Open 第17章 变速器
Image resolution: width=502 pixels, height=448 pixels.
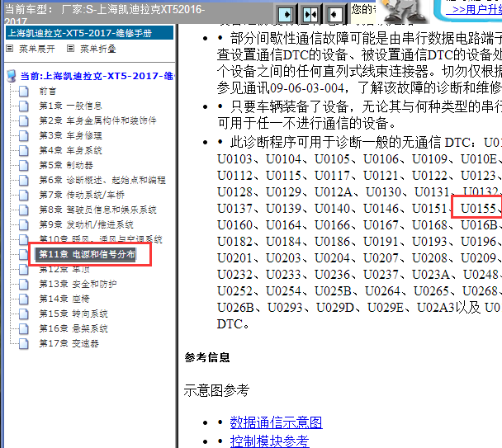coord(69,343)
